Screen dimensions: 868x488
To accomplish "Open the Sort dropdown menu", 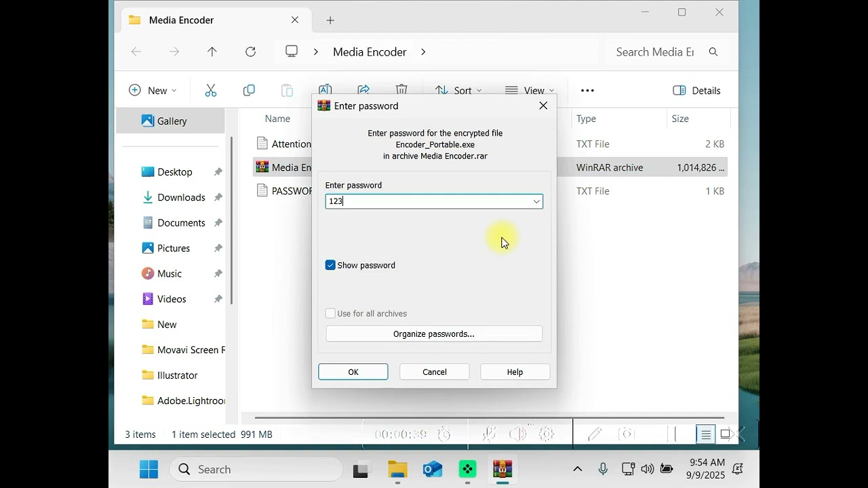I will [x=458, y=90].
